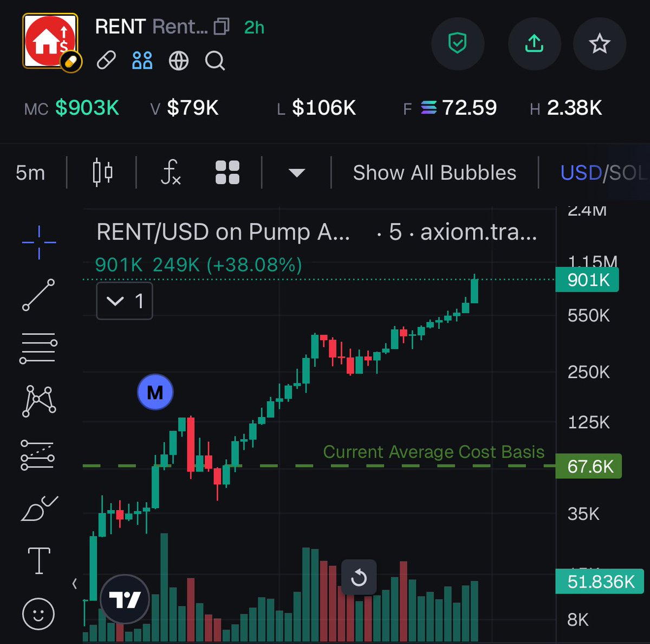Expand the indicator legend chevron labeled 1
The image size is (650, 644).
[x=125, y=301]
